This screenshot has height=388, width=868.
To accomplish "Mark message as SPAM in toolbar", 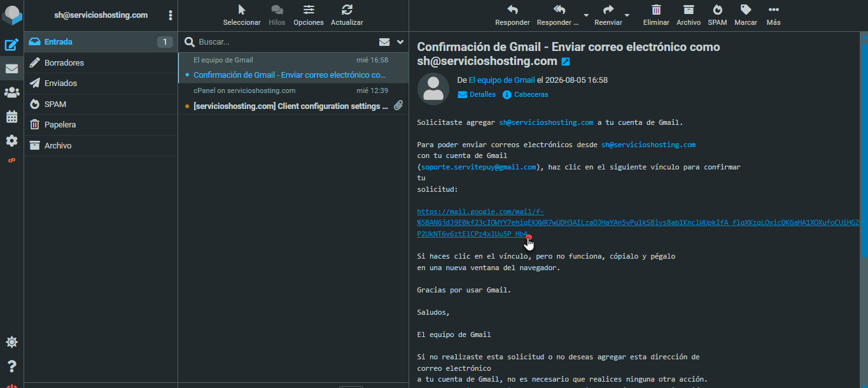I will [717, 15].
